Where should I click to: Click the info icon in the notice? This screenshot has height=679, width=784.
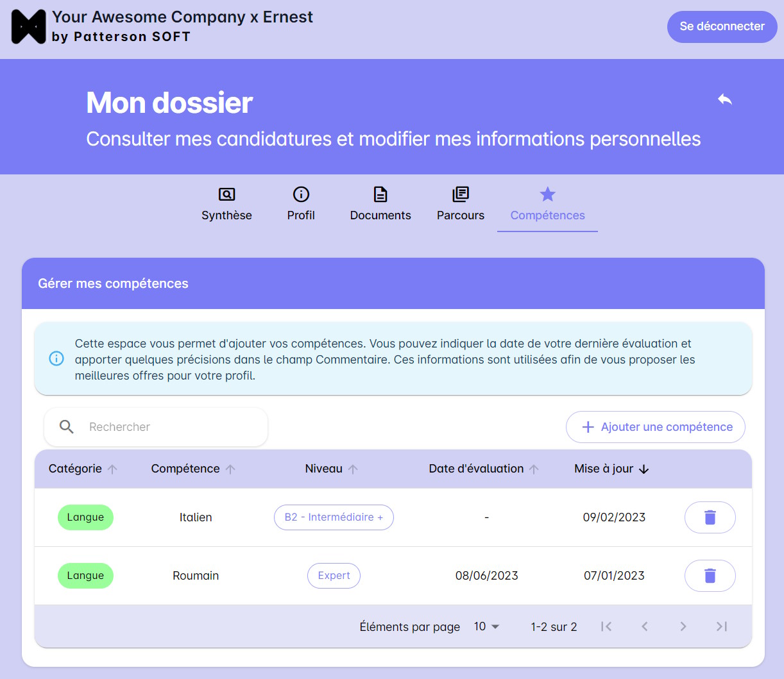(x=56, y=358)
